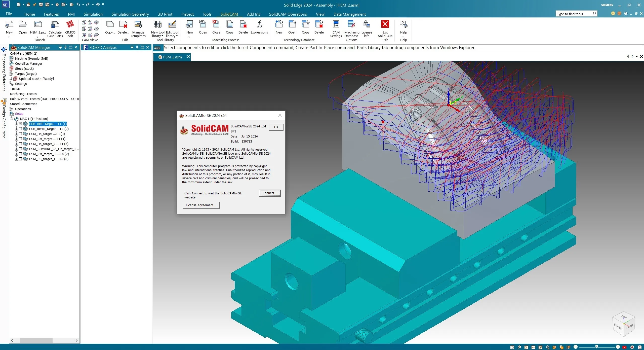Uncheck the HSR_HMP_target operation checkbox
Viewport: 644px width, 350px height.
click(21, 124)
